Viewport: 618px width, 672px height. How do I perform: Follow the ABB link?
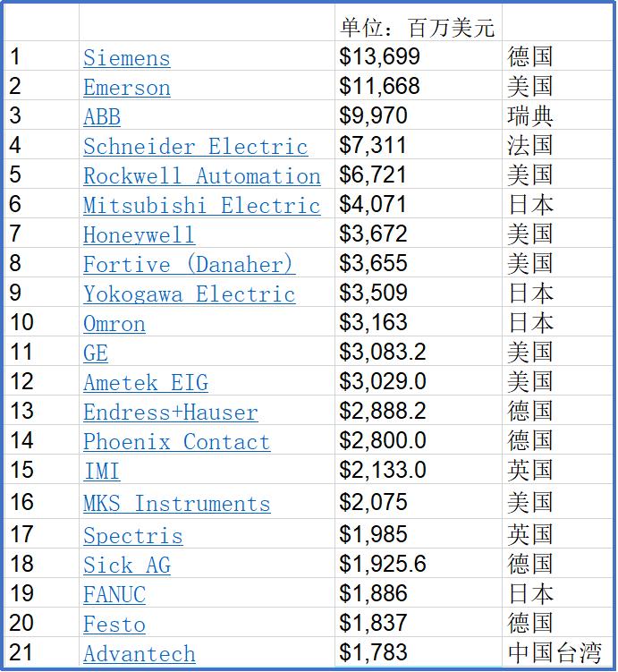click(102, 117)
